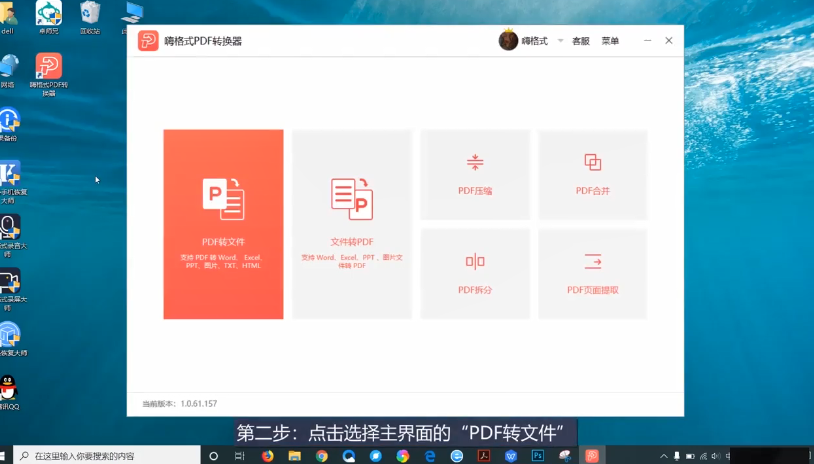Launch Google Chrome from taskbar
The width and height of the screenshot is (814, 464).
(x=321, y=456)
